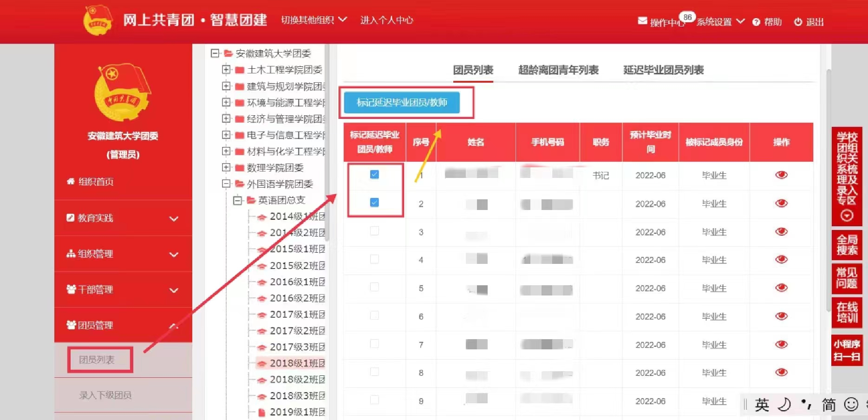Uncheck the checkbox for member row 1
The image size is (868, 420).
[374, 174]
